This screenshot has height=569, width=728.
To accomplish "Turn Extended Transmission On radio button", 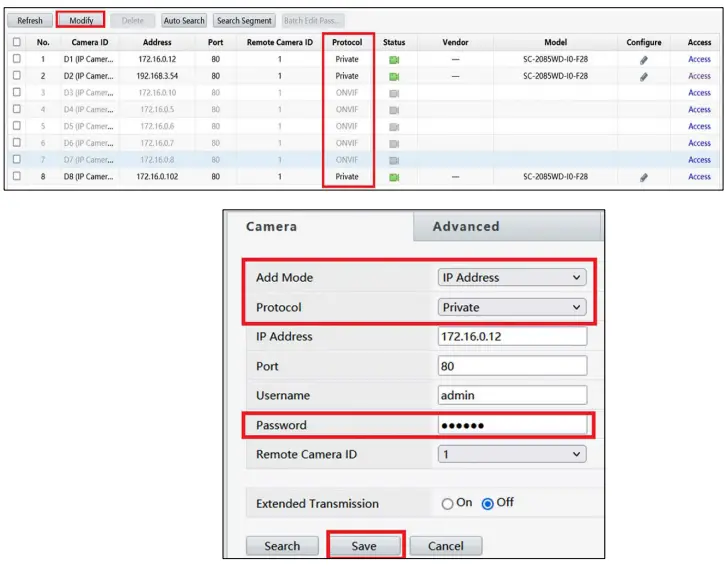I will pyautogui.click(x=447, y=504).
